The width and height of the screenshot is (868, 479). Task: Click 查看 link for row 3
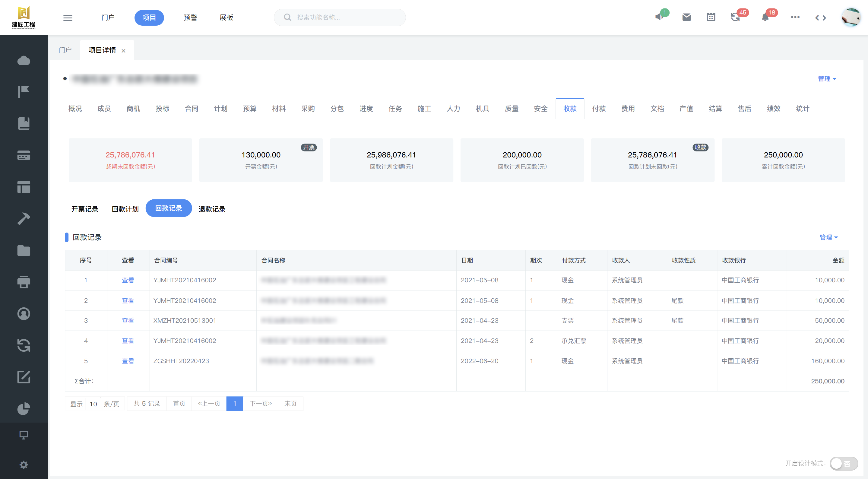[128, 321]
